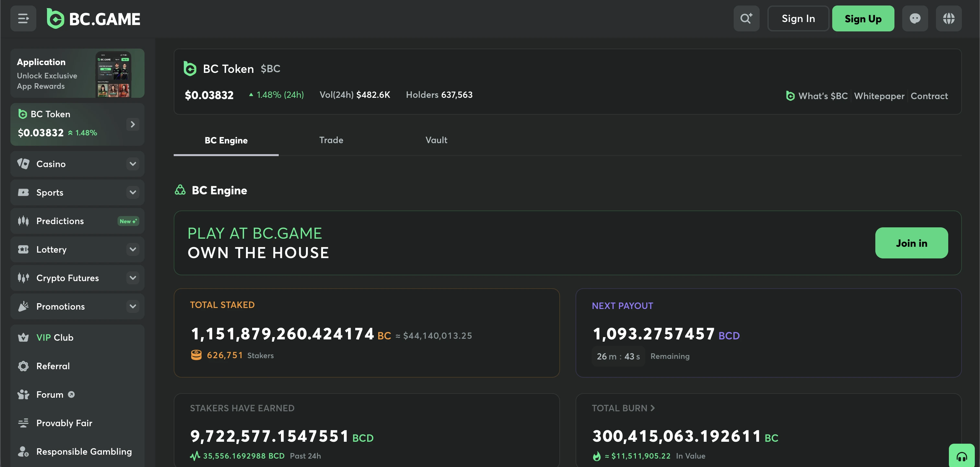Open the Contract link

929,96
